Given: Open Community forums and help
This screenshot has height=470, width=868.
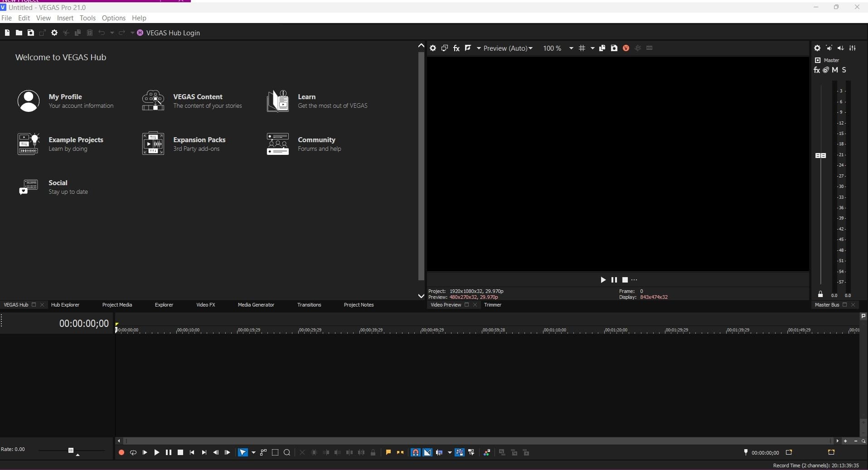Looking at the screenshot, I should [x=304, y=144].
